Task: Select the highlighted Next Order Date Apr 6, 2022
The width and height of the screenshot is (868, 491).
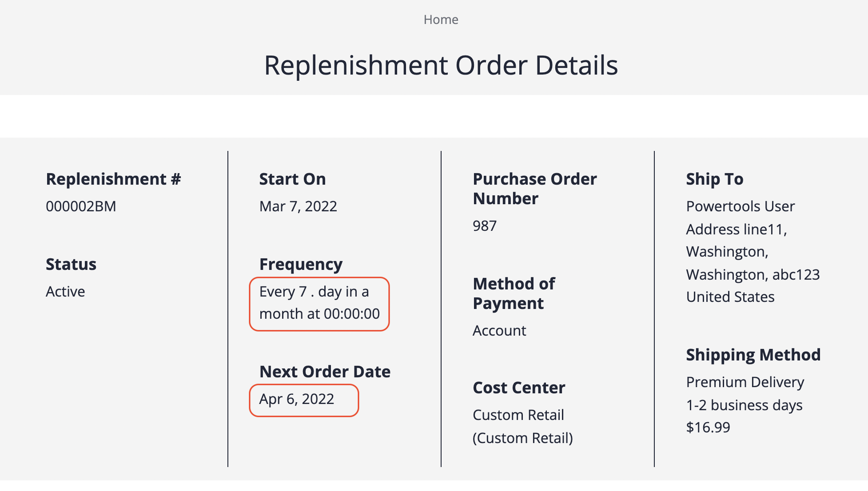Action: 297,399
